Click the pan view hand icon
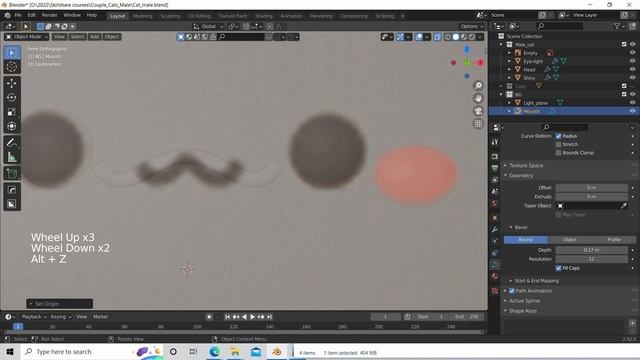This screenshot has height=360, width=640. pos(478,98)
